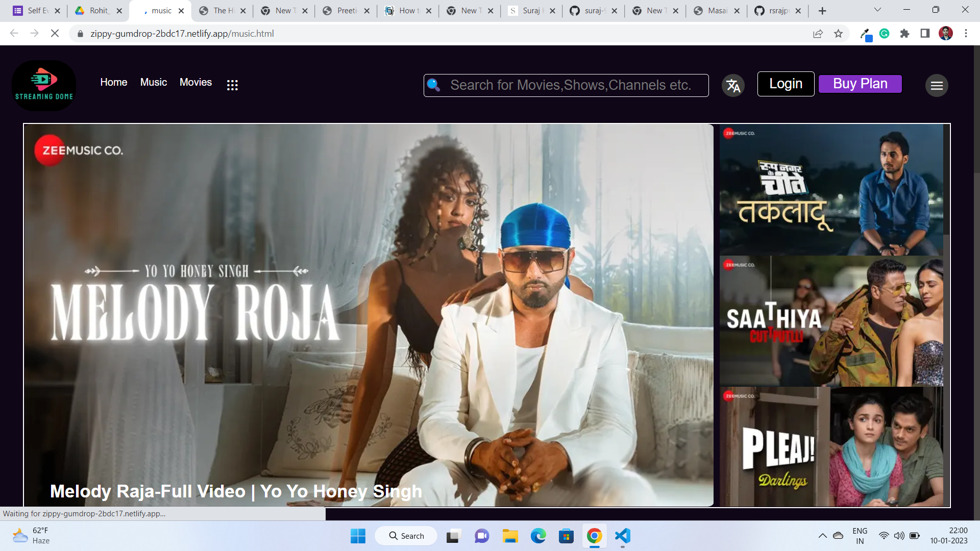Open the Movies nav link

point(195,83)
